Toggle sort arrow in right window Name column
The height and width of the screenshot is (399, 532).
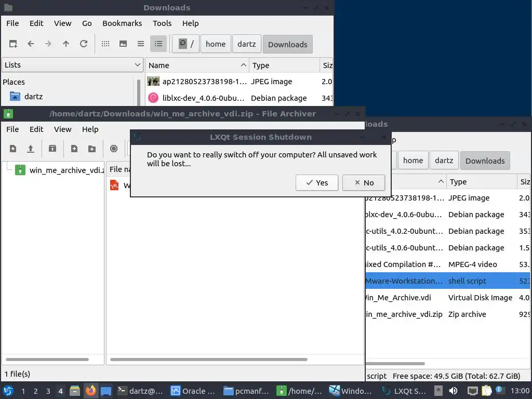coord(441,181)
